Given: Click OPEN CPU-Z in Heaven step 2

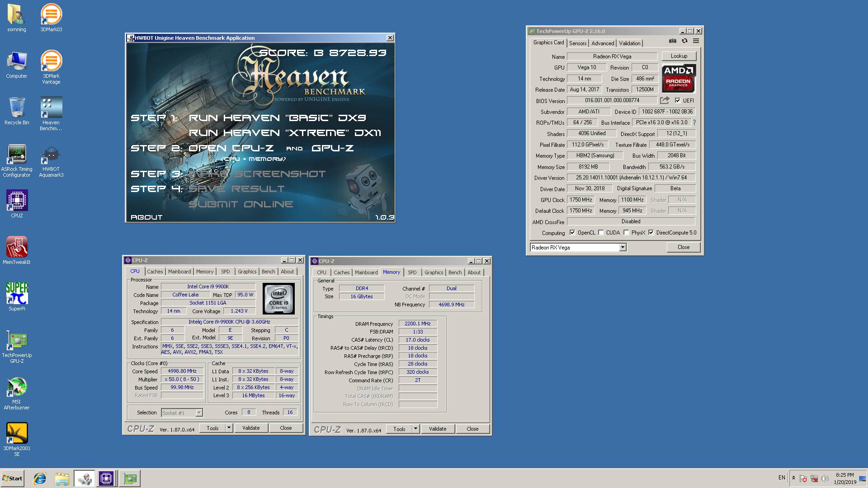Looking at the screenshot, I should (x=231, y=148).
